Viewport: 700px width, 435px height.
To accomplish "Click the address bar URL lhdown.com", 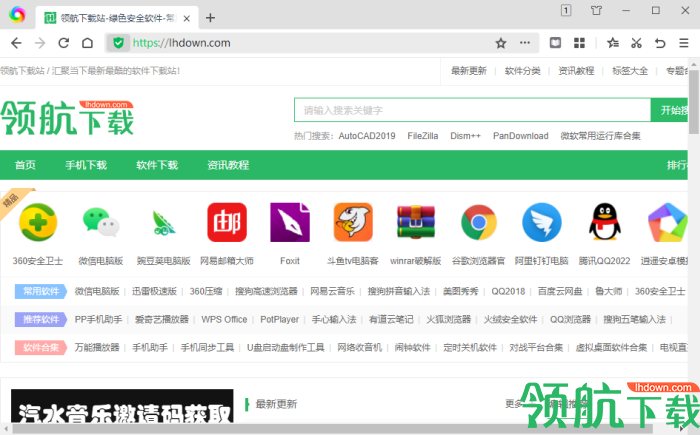I will pos(182,43).
